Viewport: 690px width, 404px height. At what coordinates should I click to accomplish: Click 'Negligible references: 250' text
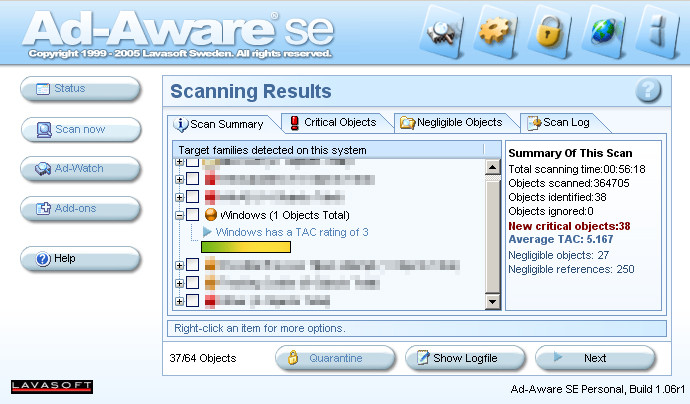coord(571,269)
